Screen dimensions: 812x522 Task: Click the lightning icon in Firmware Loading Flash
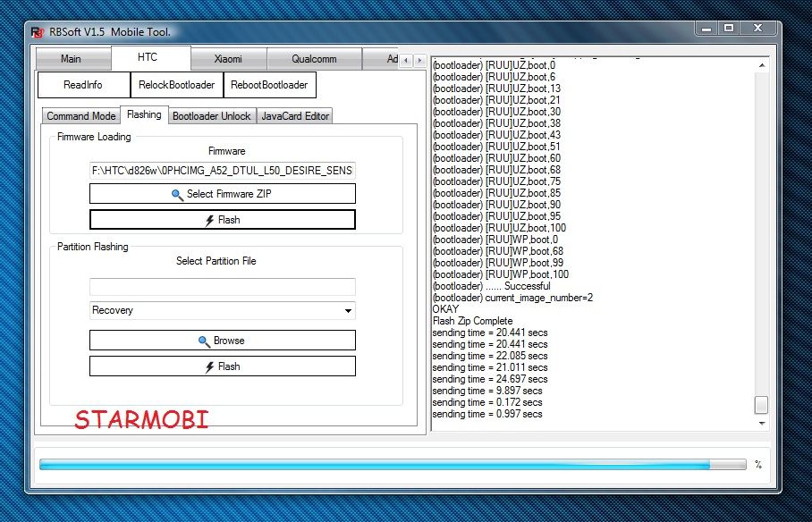pyautogui.click(x=209, y=221)
